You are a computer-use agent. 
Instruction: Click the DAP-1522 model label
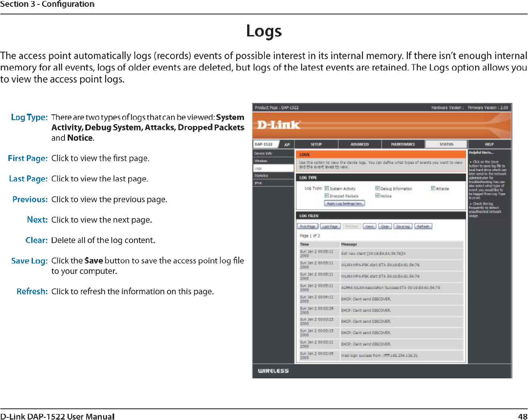point(264,144)
